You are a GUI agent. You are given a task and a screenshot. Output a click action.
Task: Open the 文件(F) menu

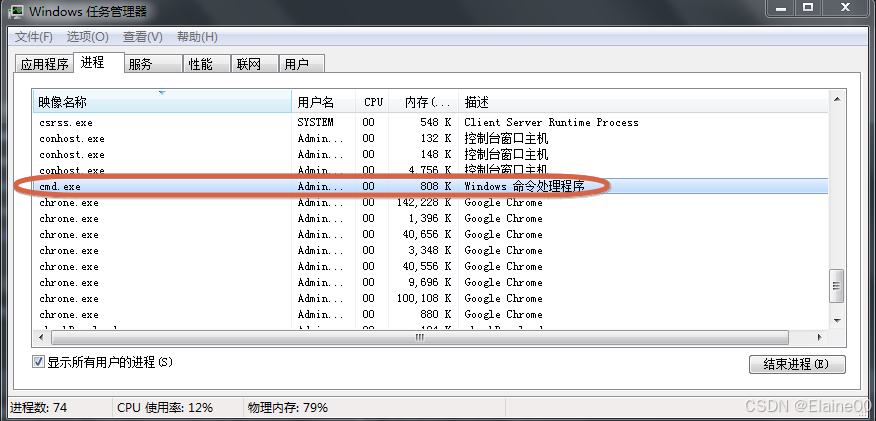(34, 37)
